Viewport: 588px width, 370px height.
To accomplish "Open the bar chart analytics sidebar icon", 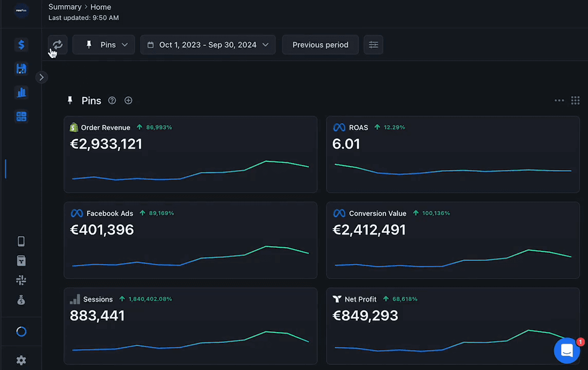I will click(x=22, y=92).
